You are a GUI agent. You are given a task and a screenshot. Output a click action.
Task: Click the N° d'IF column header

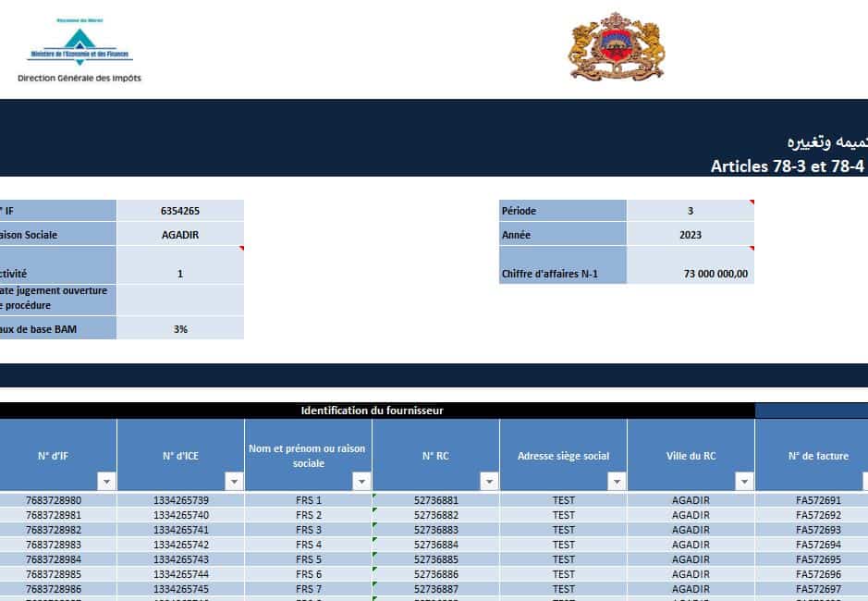click(x=58, y=455)
